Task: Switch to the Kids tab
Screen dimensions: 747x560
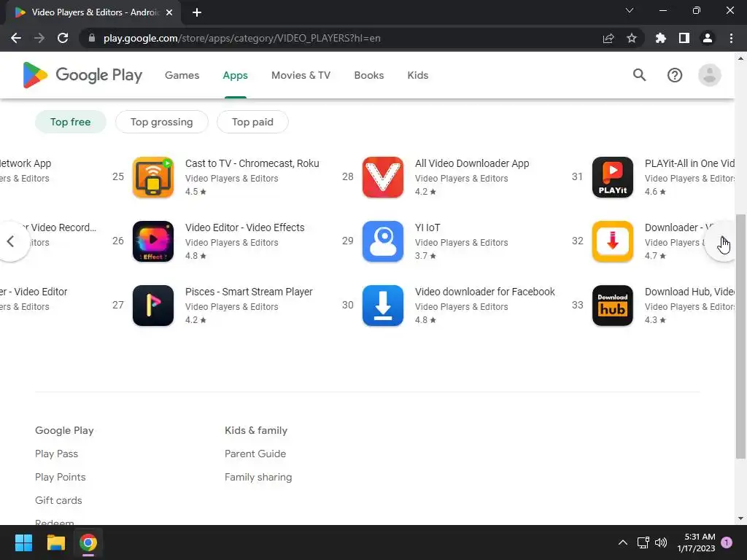Action: coord(418,75)
